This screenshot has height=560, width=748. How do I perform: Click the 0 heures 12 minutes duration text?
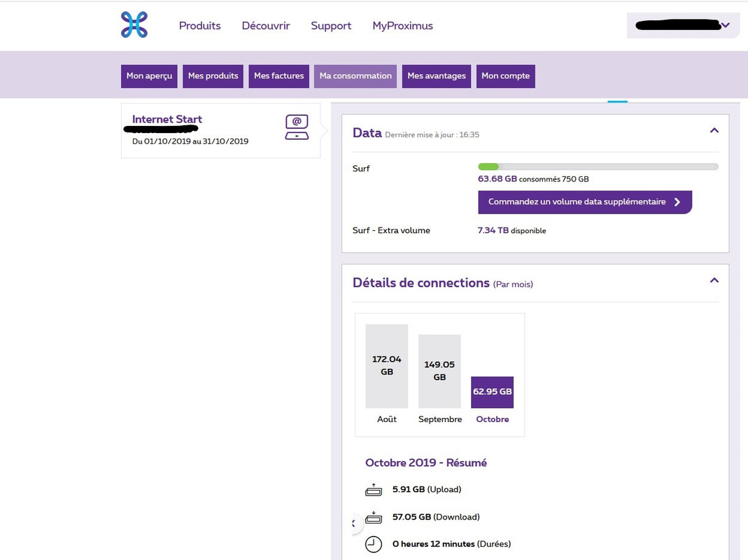(452, 544)
